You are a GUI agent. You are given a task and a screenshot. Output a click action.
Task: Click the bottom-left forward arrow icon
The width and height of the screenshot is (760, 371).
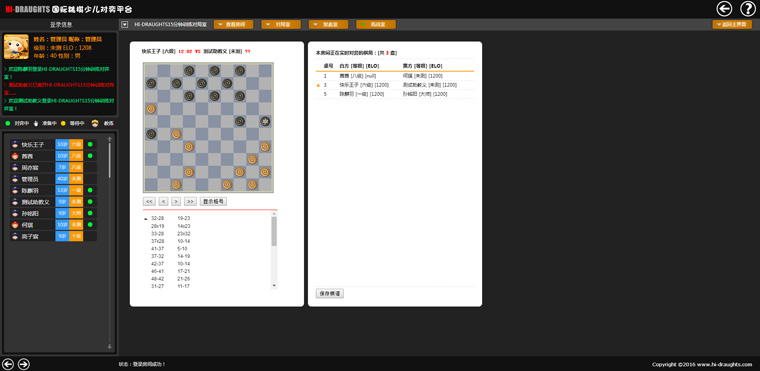(24, 364)
